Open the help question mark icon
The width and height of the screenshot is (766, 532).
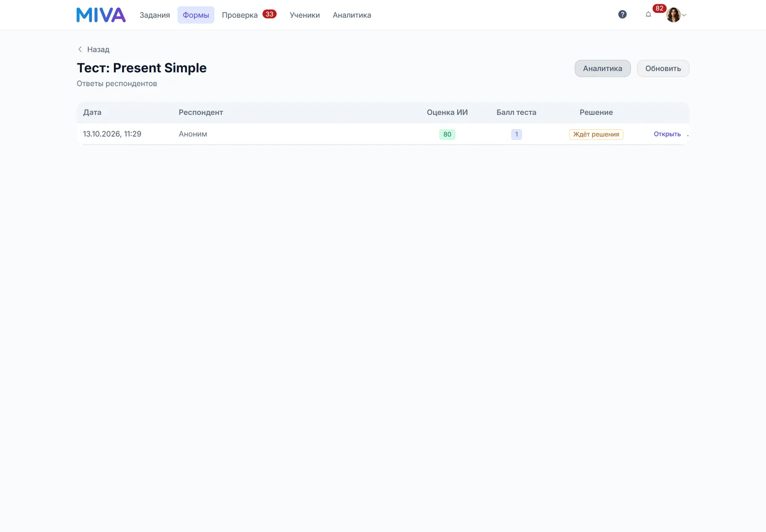[x=622, y=14]
